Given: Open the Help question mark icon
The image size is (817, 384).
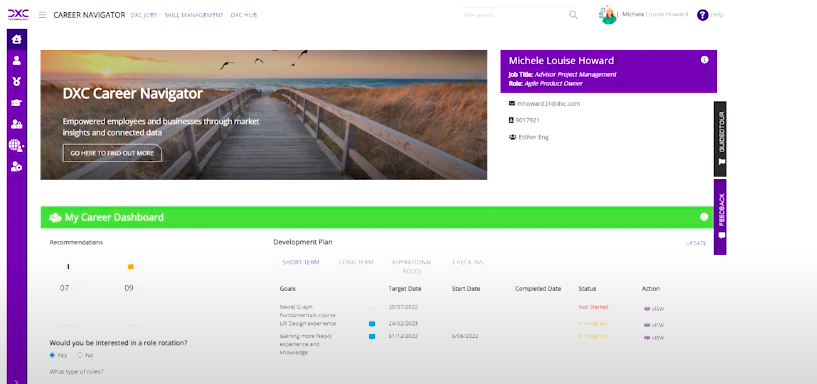Looking at the screenshot, I should point(702,15).
